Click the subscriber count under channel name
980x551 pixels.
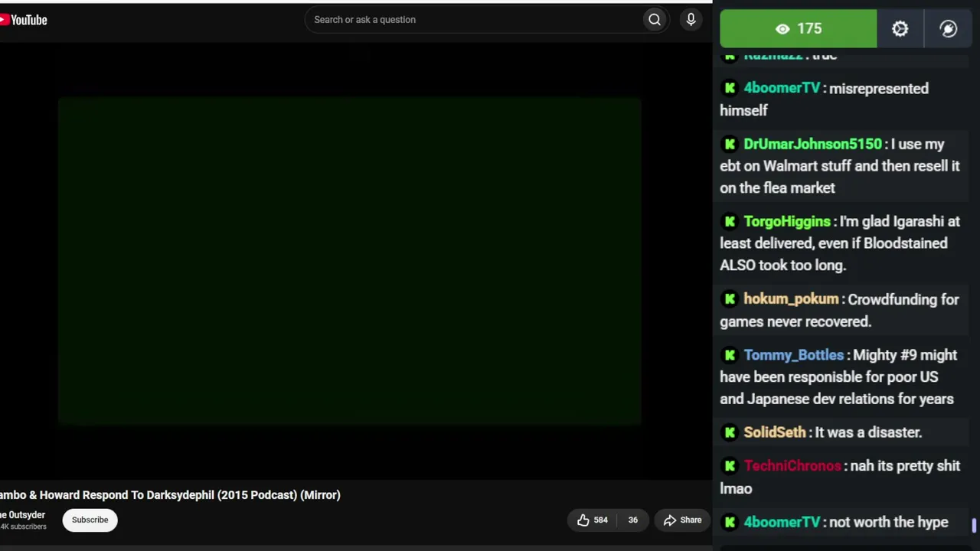click(x=23, y=527)
